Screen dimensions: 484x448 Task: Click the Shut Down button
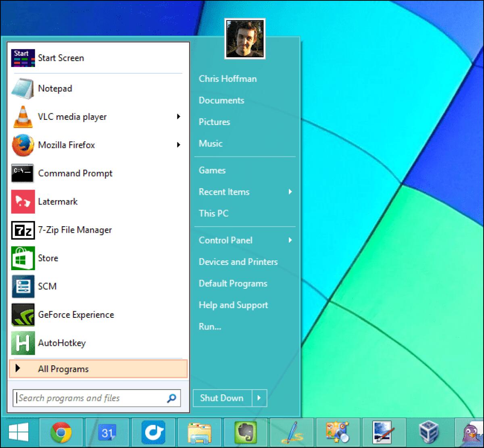(x=221, y=398)
